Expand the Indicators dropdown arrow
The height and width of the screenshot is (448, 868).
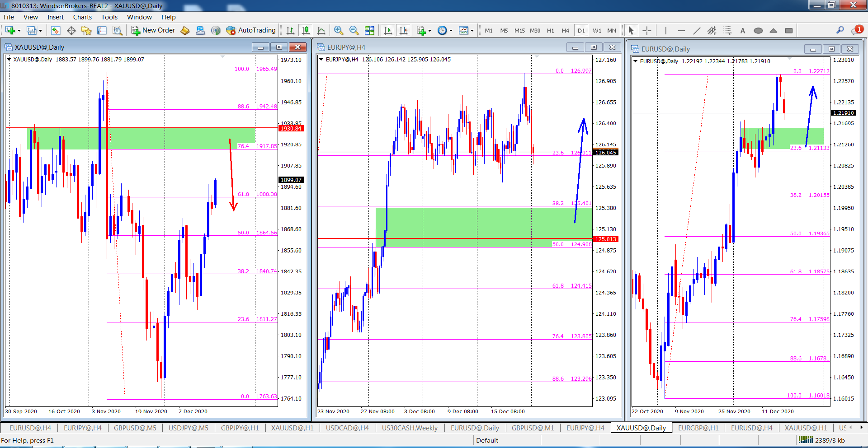coord(429,31)
